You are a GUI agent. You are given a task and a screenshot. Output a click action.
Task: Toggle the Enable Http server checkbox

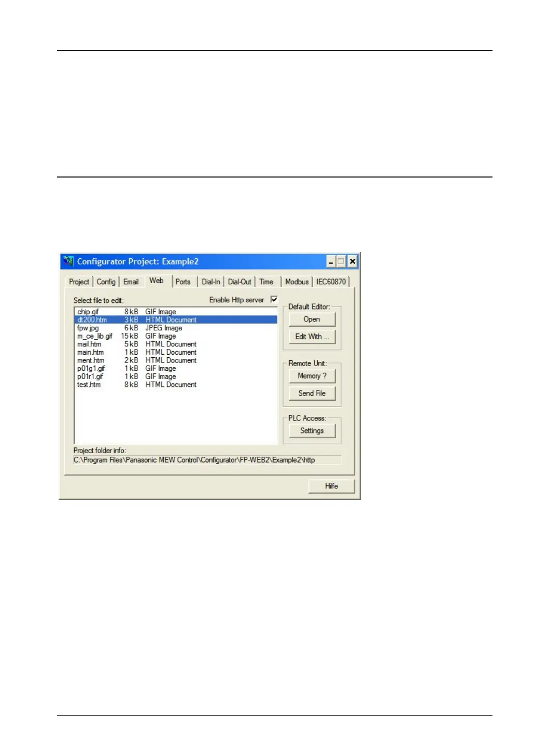point(274,300)
